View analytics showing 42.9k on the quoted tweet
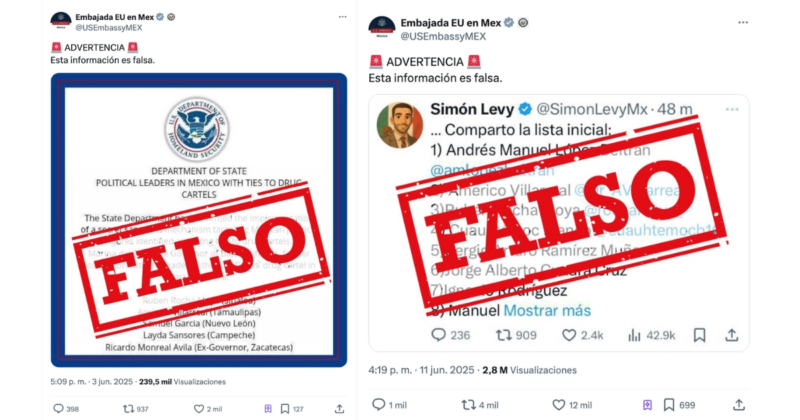The image size is (800, 420). (x=652, y=335)
